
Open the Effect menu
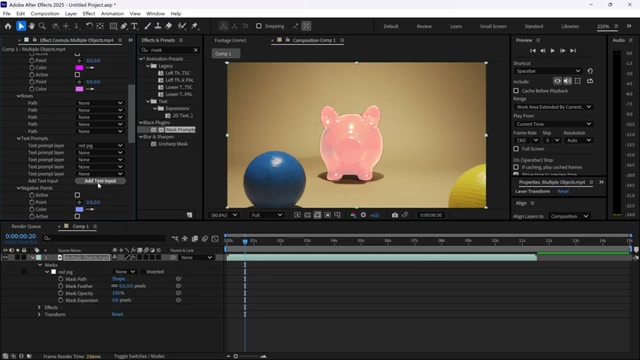89,13
